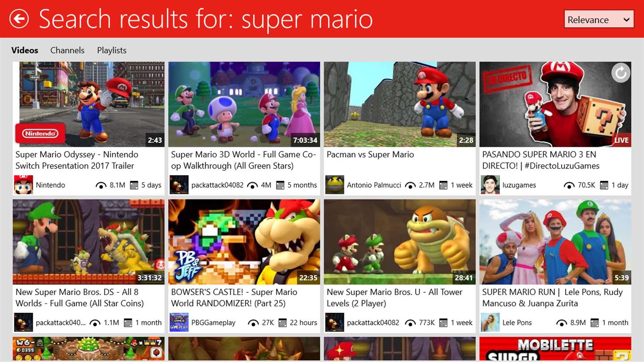Image resolution: width=644 pixels, height=362 pixels.
Task: Play Super Mario 3D World walkthrough thumbnail
Action: 244,104
